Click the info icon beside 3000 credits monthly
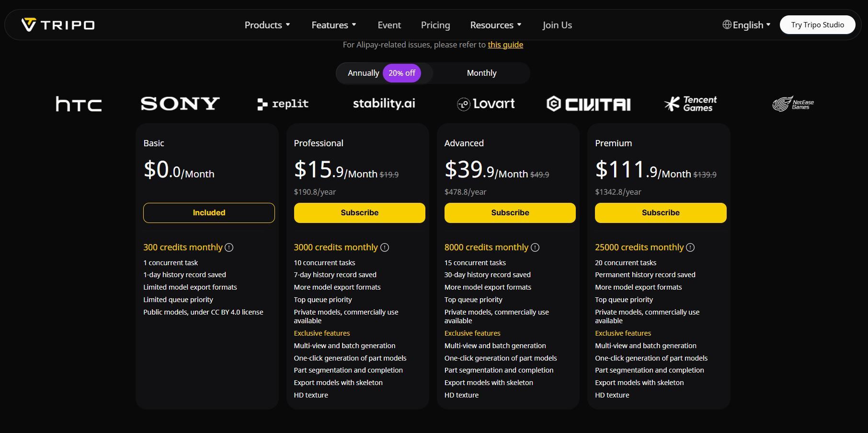The width and height of the screenshot is (868, 433). pos(385,247)
